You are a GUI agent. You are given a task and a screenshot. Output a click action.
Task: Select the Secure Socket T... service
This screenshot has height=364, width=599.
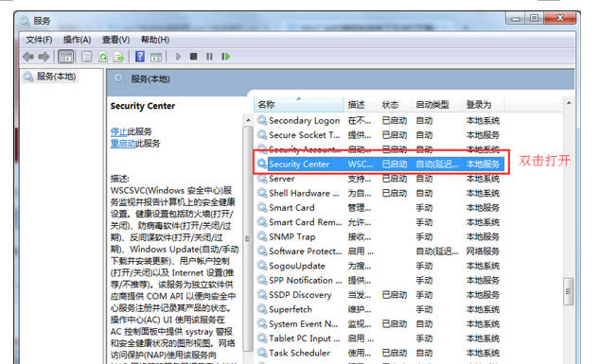304,135
